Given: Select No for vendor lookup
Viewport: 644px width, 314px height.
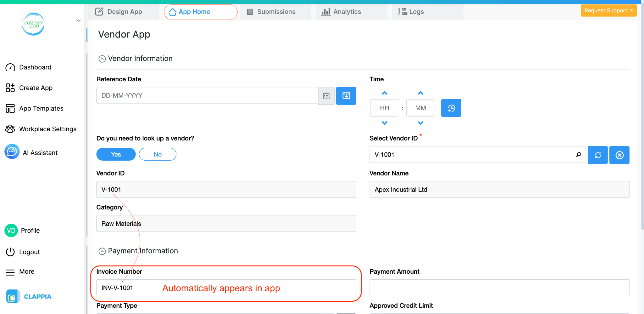Looking at the screenshot, I should click(157, 154).
